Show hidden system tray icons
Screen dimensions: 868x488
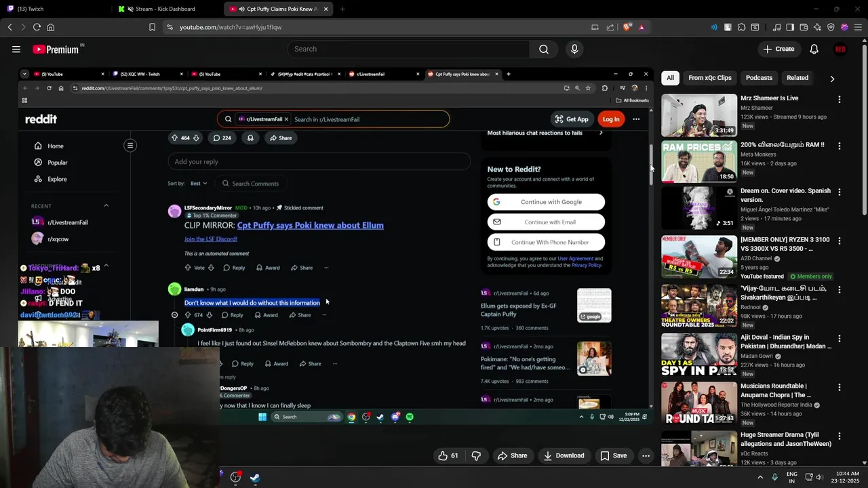(759, 477)
